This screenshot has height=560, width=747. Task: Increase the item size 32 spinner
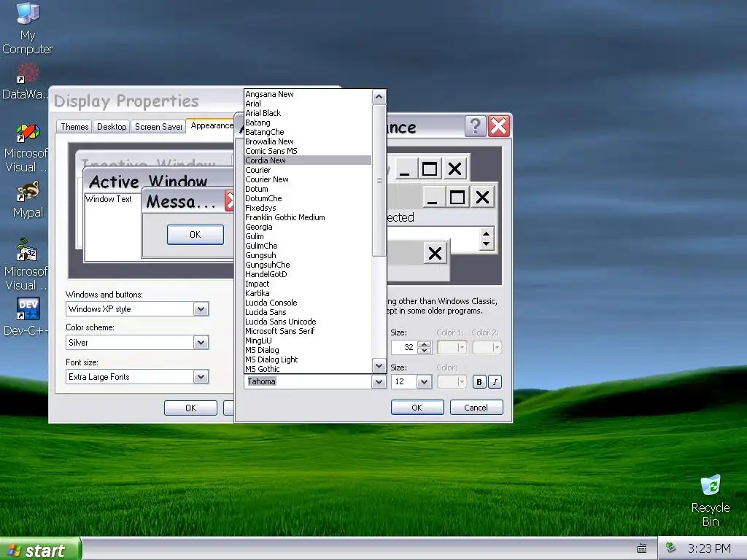tap(424, 344)
